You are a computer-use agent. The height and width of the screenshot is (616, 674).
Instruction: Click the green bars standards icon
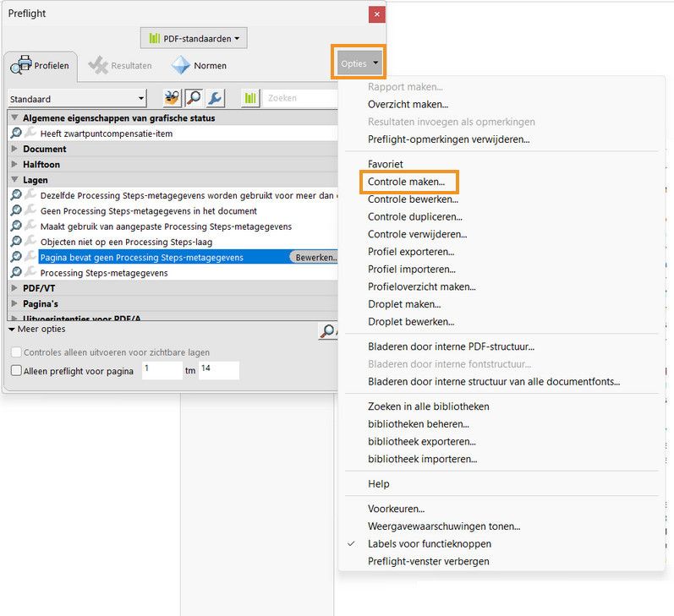click(x=250, y=98)
